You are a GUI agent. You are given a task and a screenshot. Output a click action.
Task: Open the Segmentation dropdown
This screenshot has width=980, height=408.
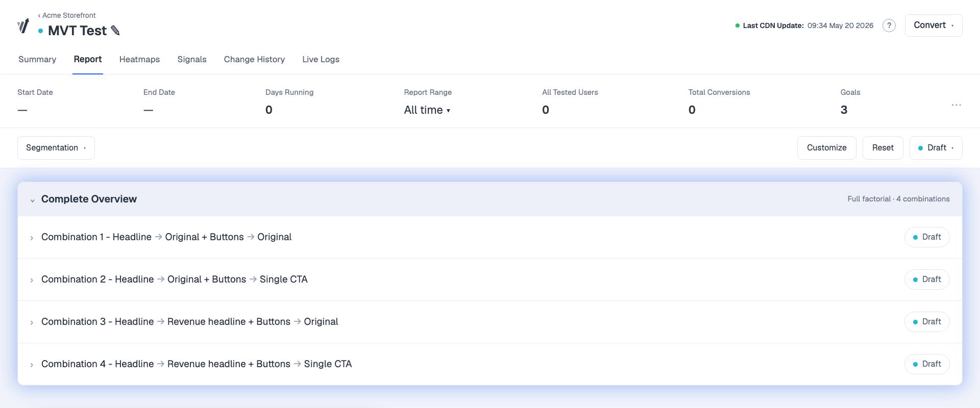pyautogui.click(x=56, y=148)
